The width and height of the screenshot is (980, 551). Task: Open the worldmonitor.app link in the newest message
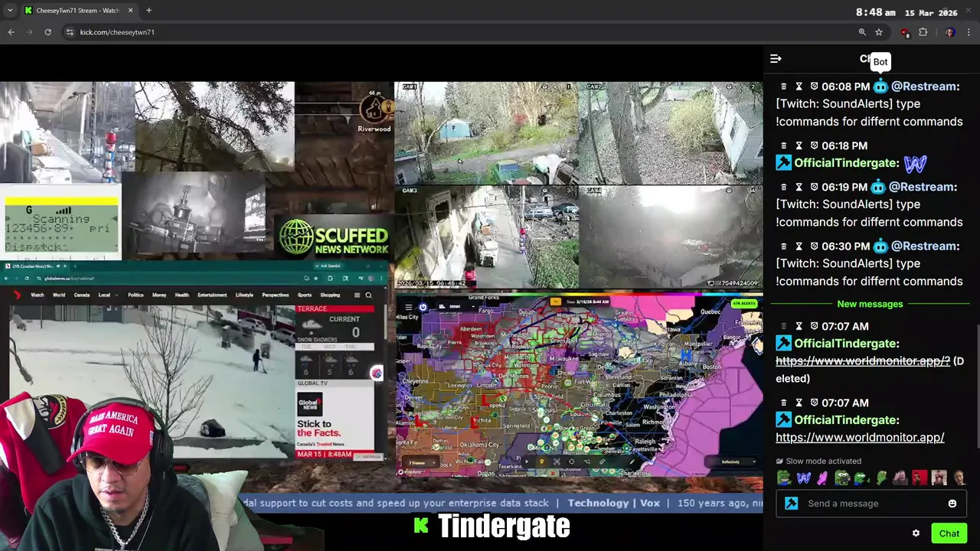(860, 438)
